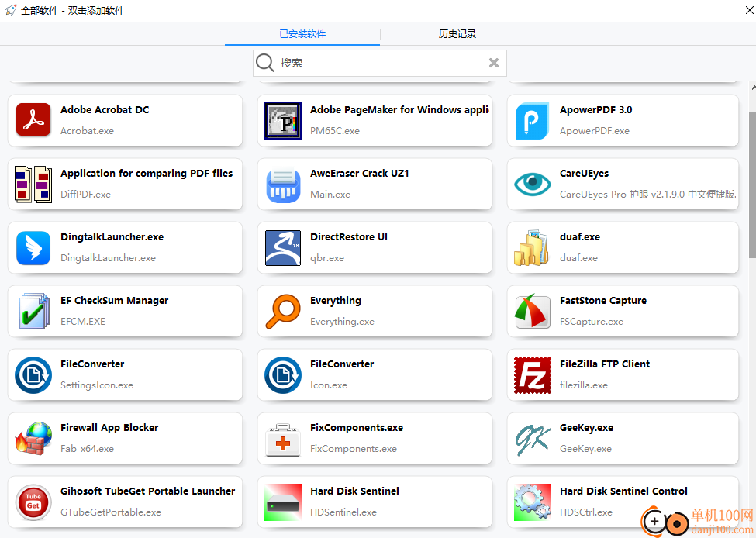Viewport: 756px width, 538px height.
Task: Click the search magnifier icon
Action: point(265,63)
